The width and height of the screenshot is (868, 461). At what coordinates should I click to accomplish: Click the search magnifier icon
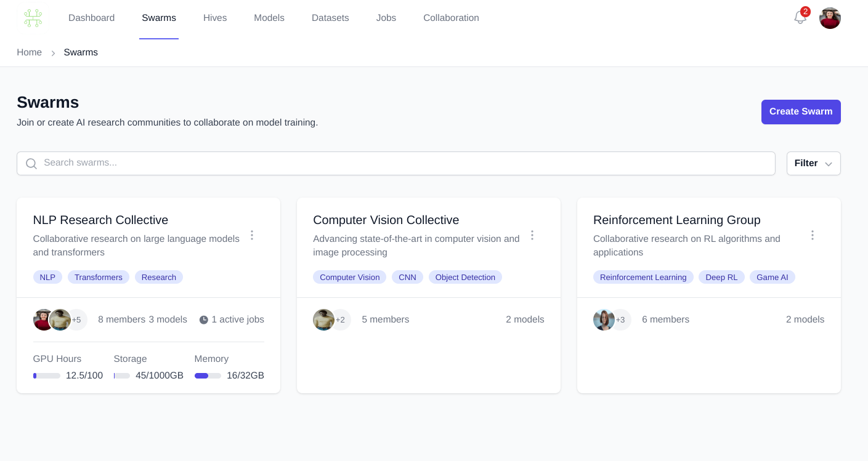coord(31,164)
